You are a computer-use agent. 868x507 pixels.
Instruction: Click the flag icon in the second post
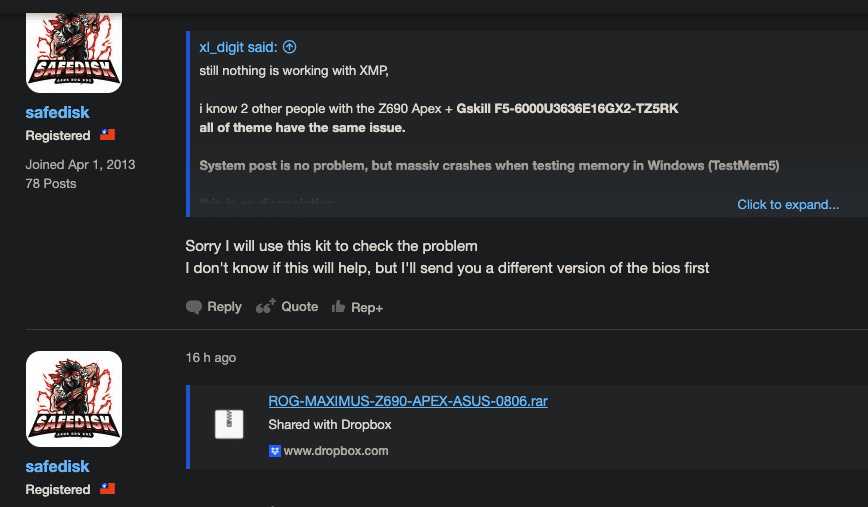coord(108,489)
